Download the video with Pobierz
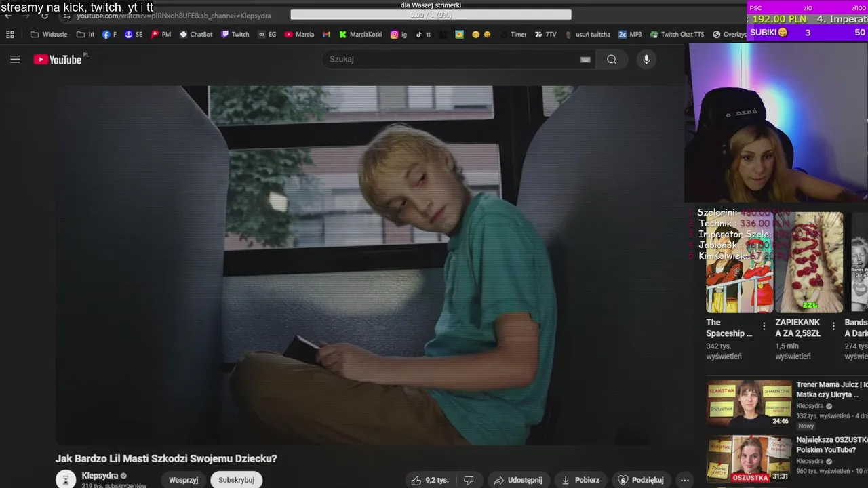Image resolution: width=868 pixels, height=488 pixels. coord(580,480)
